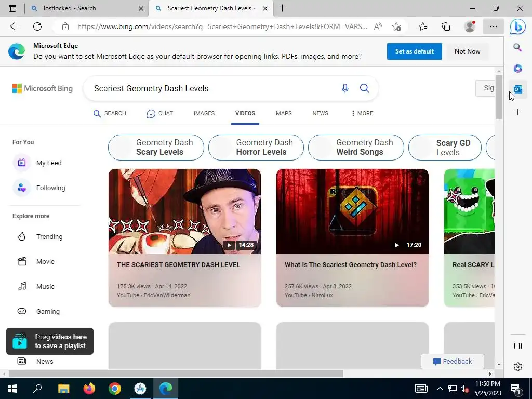
Task: Switch to the NEWS tab
Action: point(320,113)
